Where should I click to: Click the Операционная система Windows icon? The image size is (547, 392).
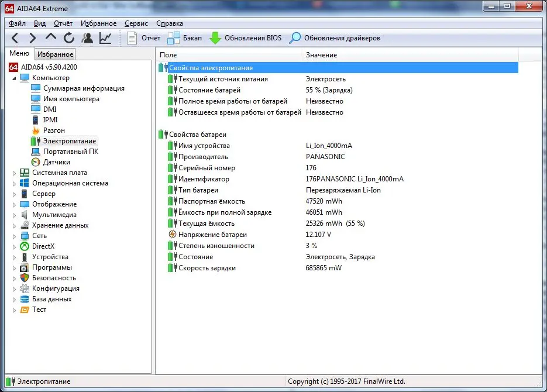click(25, 183)
